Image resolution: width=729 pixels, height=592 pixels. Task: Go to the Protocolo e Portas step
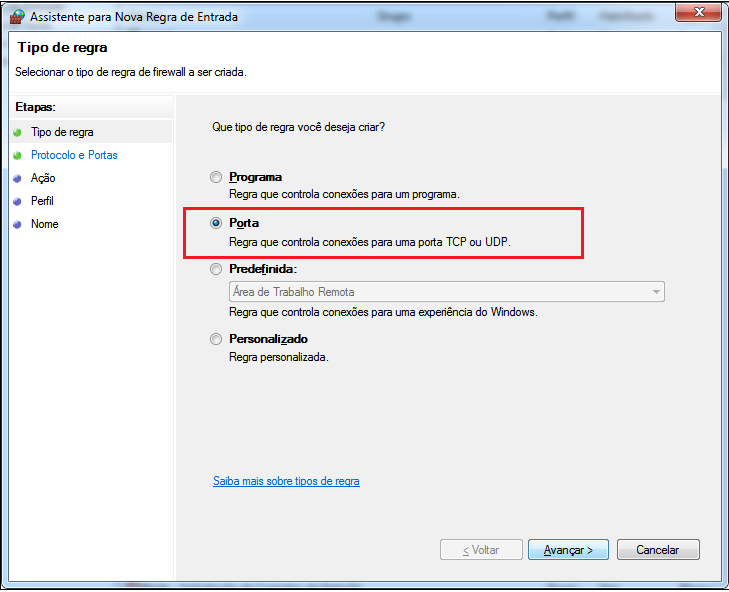(x=74, y=155)
